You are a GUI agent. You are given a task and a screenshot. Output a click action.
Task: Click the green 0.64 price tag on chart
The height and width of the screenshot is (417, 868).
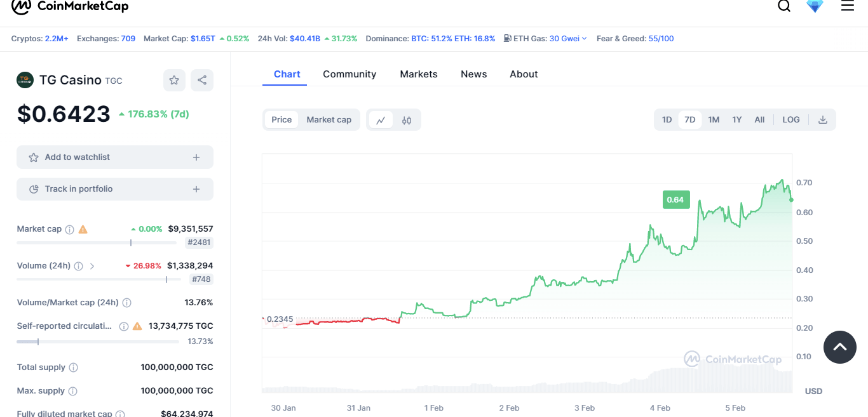click(675, 200)
